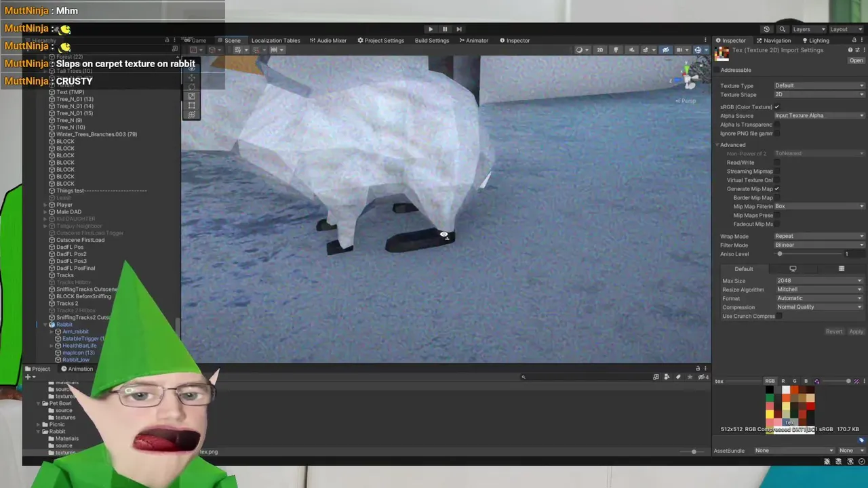Switch to the Game tab
The height and width of the screenshot is (488, 868).
(x=195, y=41)
